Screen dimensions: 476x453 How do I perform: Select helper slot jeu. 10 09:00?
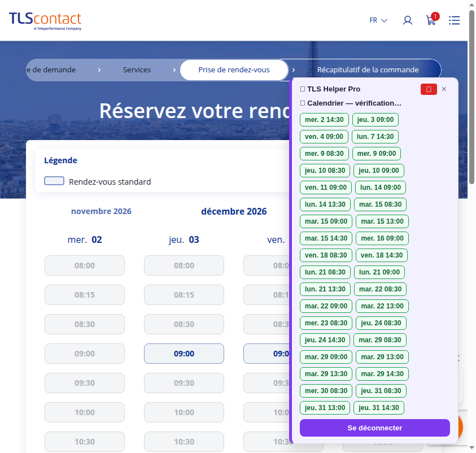click(x=378, y=171)
